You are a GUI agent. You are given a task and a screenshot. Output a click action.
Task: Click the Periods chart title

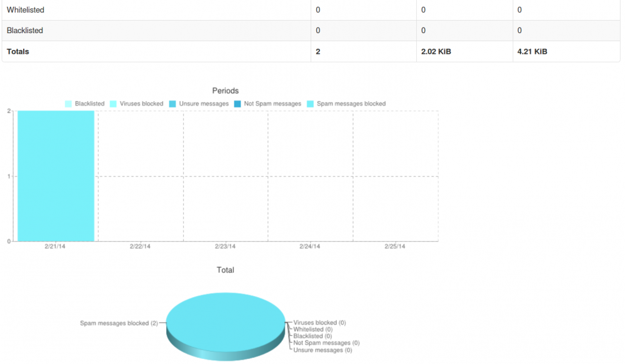[225, 91]
